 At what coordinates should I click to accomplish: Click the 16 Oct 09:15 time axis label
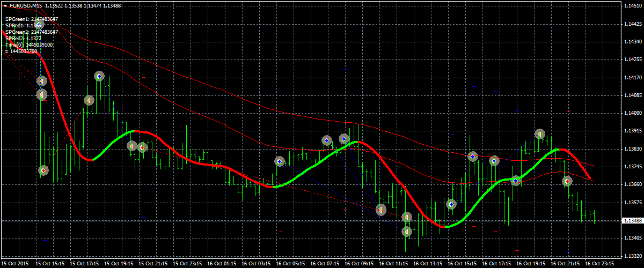click(360, 264)
